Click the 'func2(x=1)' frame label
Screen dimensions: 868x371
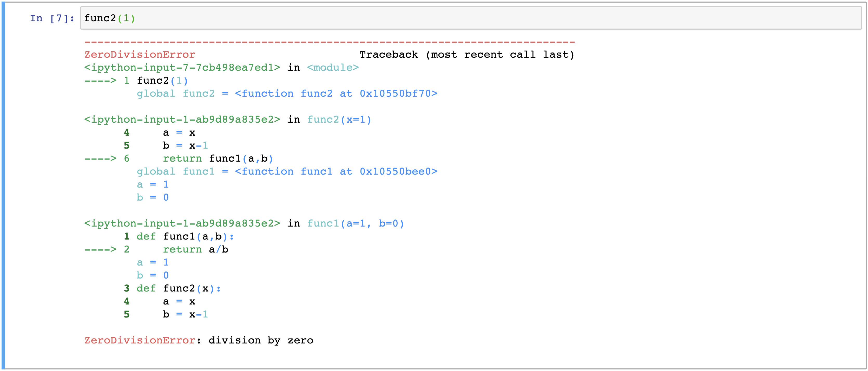coord(339,120)
